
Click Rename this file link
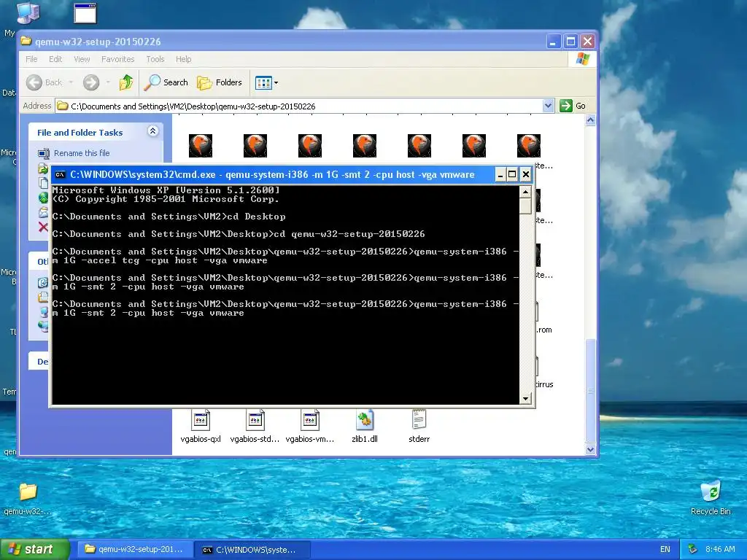tap(82, 153)
